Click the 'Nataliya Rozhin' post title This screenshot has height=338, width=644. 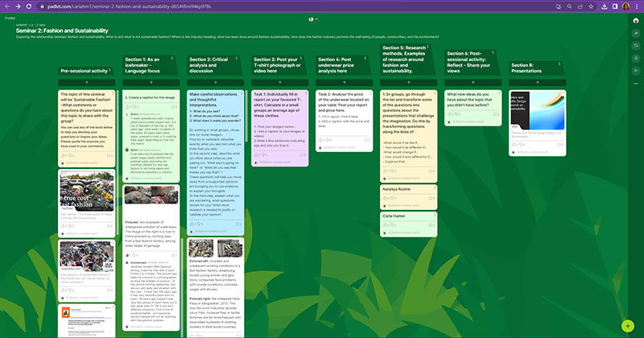click(x=396, y=189)
